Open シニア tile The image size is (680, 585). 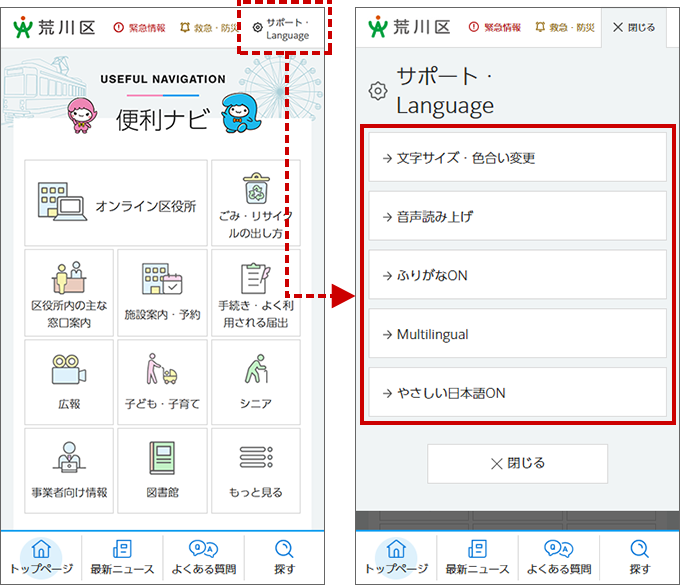point(256,382)
